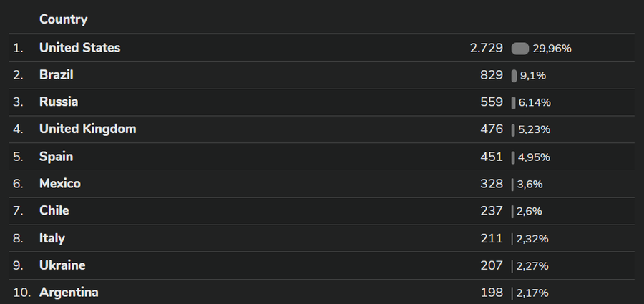Click the 559 count for Russia
This screenshot has width=644, height=304.
[x=492, y=102]
